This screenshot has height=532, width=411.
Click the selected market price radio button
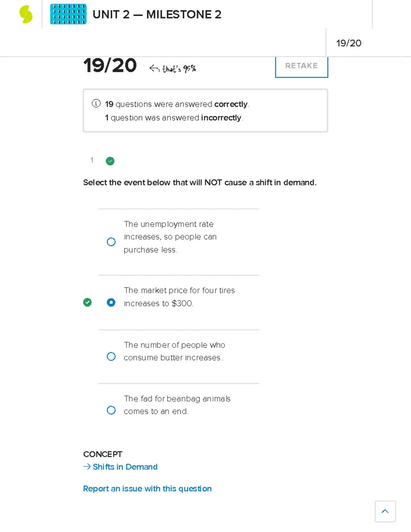(111, 302)
